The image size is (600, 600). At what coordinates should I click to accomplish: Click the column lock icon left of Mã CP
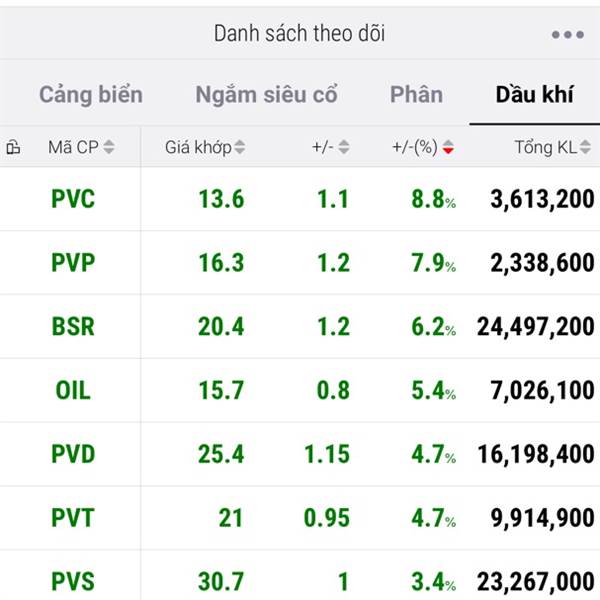pos(13,148)
